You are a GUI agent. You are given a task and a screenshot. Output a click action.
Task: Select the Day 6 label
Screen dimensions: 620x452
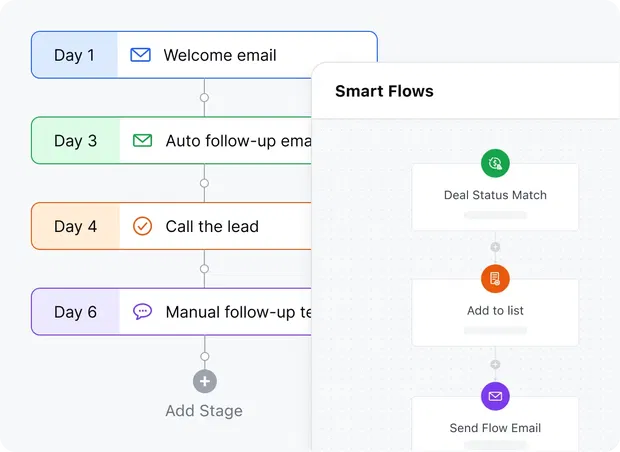click(x=75, y=312)
